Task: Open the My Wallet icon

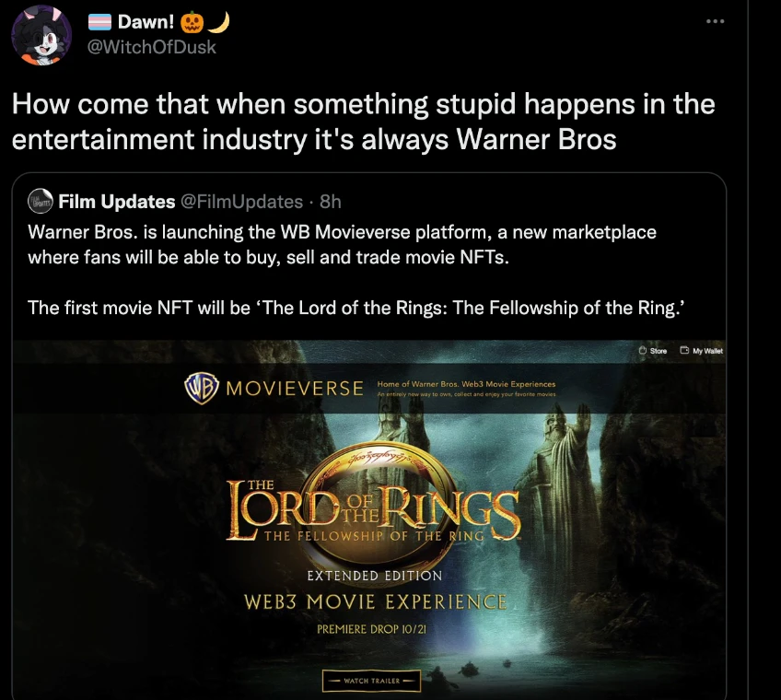Action: coord(685,350)
